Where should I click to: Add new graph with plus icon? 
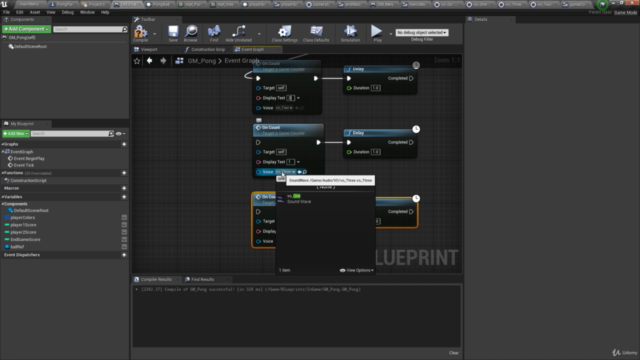124,144
